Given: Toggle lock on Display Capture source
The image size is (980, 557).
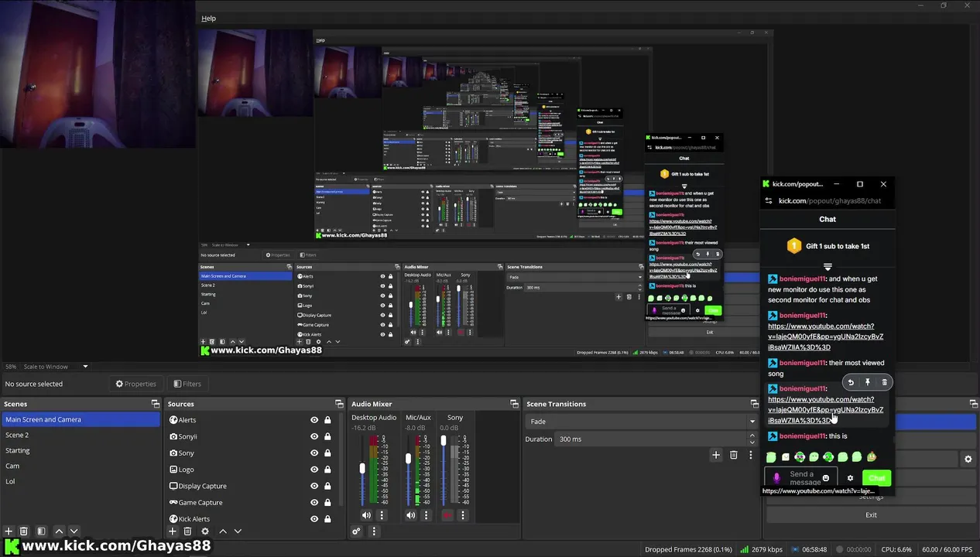Looking at the screenshot, I should [x=327, y=486].
